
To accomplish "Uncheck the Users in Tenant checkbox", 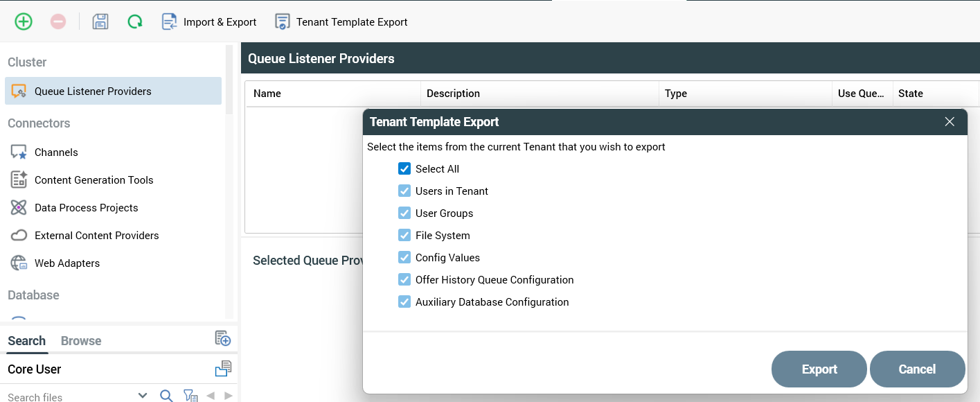I will click(404, 191).
